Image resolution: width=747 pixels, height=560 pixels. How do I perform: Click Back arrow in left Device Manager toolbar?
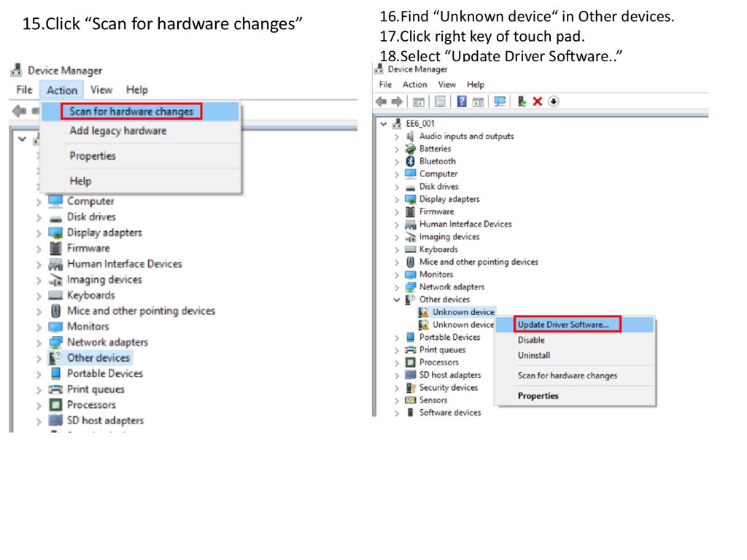click(x=19, y=112)
